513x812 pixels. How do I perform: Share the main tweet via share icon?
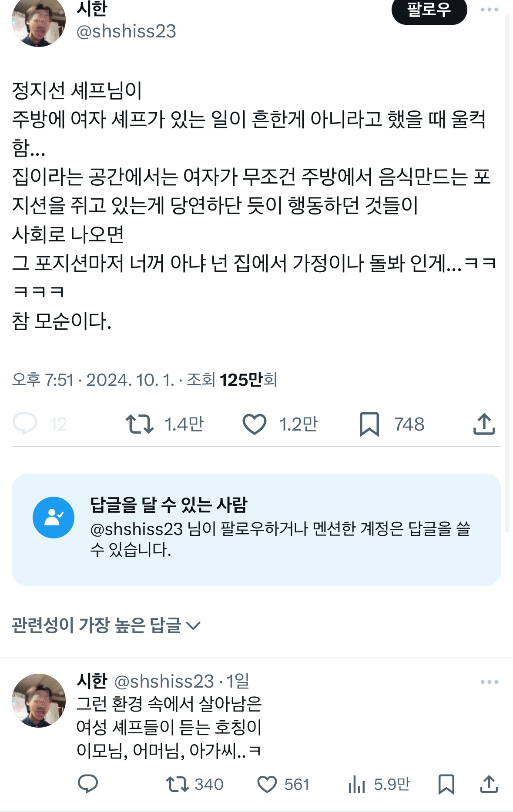(x=484, y=424)
